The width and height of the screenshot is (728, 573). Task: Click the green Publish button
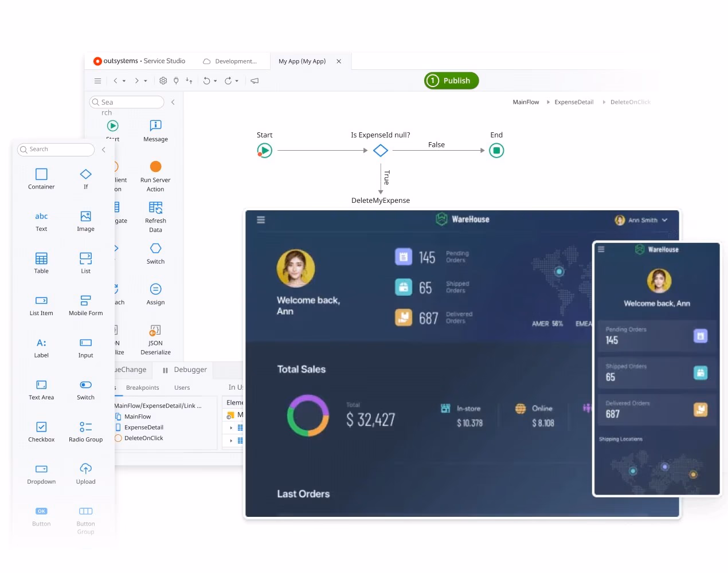[451, 80]
